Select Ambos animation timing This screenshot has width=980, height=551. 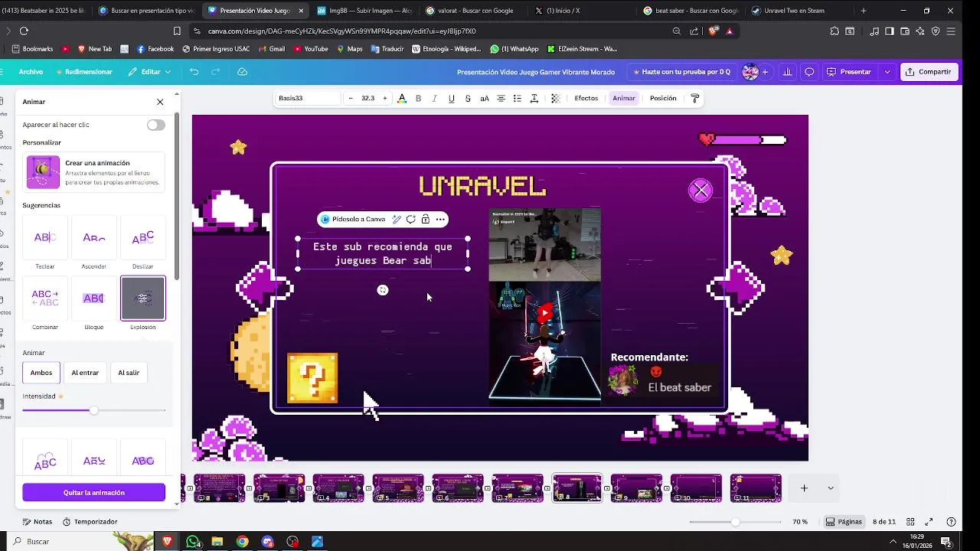point(41,373)
